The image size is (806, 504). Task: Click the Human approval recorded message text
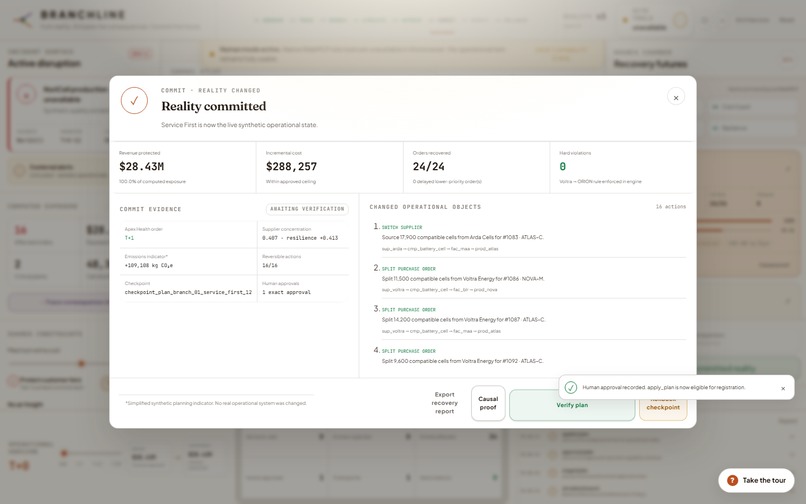[x=664, y=387]
